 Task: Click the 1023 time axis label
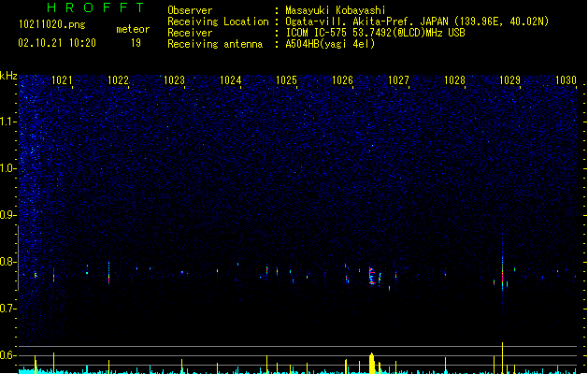(x=174, y=80)
